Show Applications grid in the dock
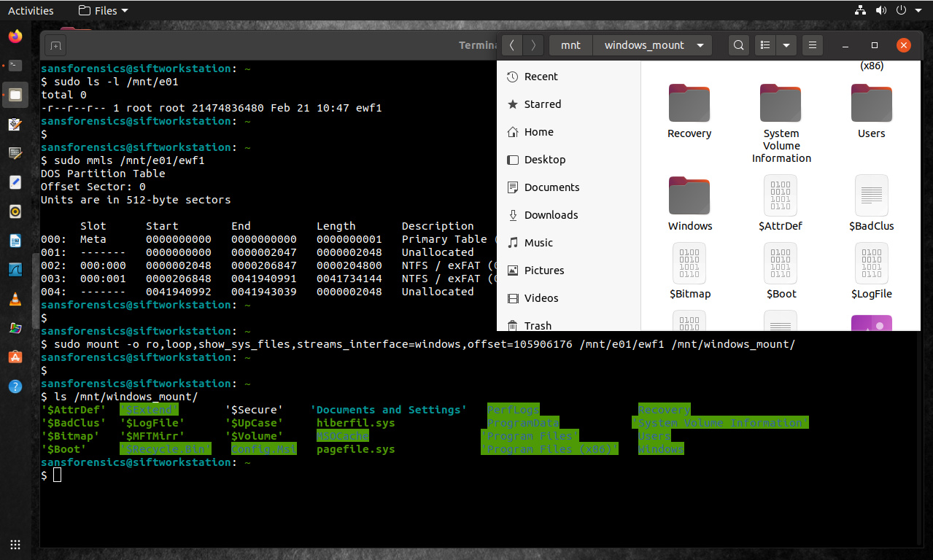Image resolution: width=933 pixels, height=560 pixels. (x=15, y=545)
